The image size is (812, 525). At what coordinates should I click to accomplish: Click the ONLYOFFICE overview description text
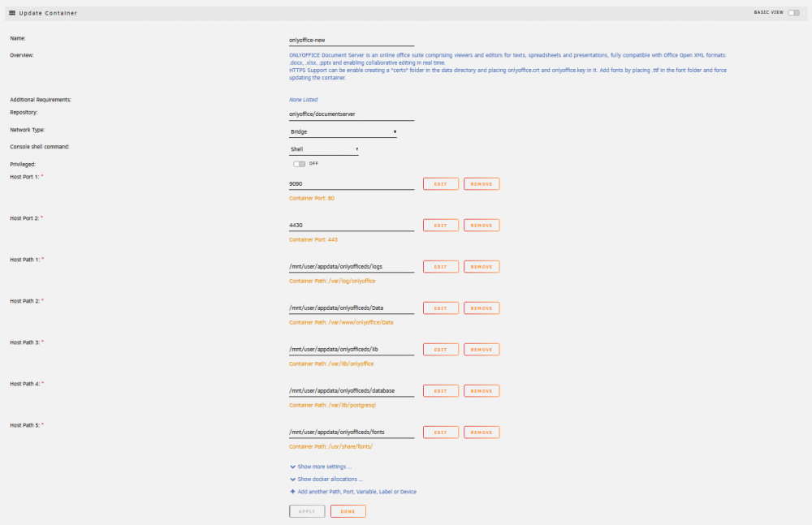[508, 67]
